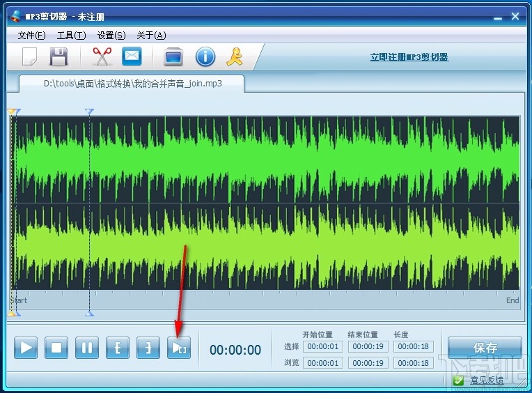Click the 选择 开始位置 field 00:00:01
The image size is (532, 393).
[323, 346]
